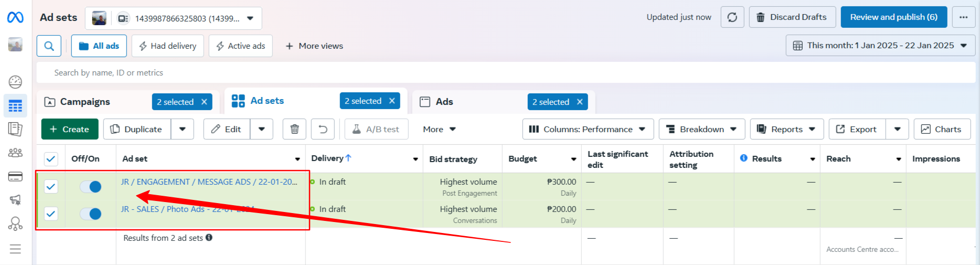Open the billing card icon in sidebar

pos(15,176)
